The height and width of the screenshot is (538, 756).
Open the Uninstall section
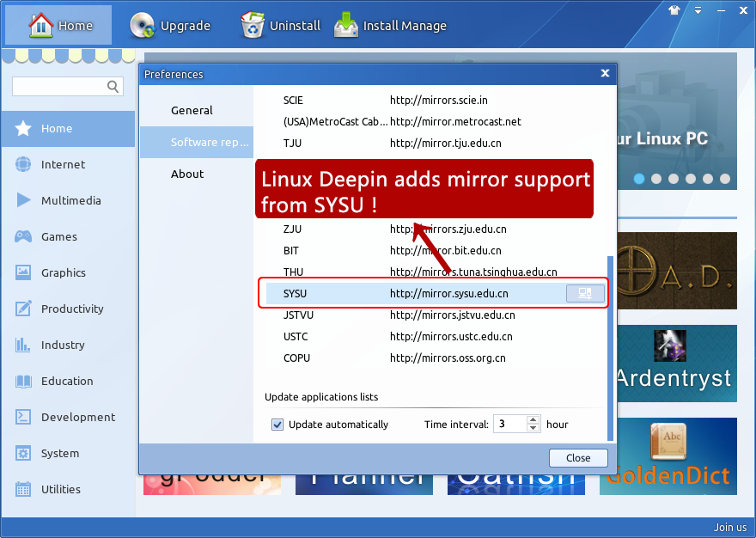[x=280, y=25]
